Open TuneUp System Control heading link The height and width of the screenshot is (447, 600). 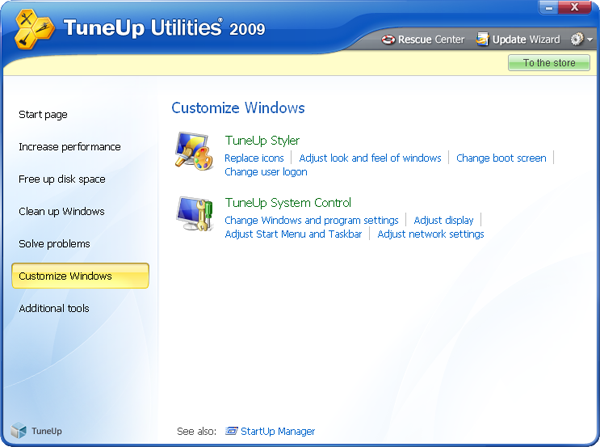point(288,202)
